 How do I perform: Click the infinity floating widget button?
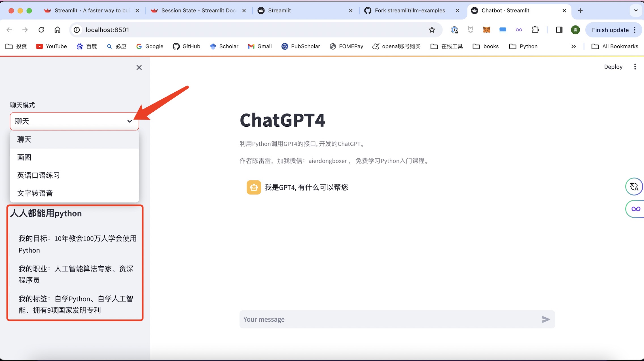pyautogui.click(x=635, y=209)
